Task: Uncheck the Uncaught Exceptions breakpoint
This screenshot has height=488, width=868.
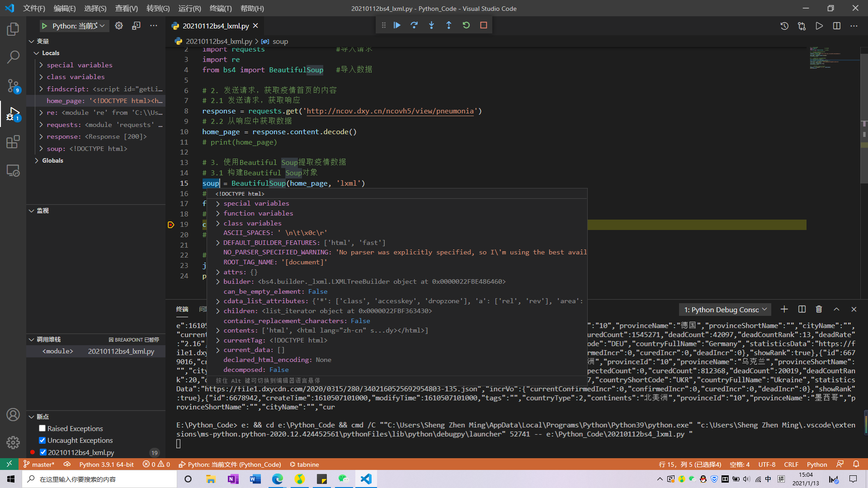Action: pos(42,440)
